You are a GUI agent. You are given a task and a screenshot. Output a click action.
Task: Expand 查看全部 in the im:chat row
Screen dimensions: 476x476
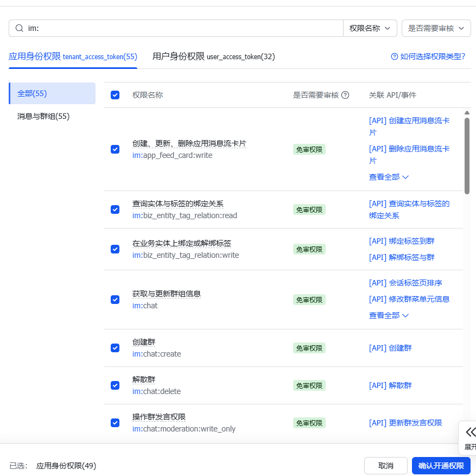pyautogui.click(x=389, y=315)
